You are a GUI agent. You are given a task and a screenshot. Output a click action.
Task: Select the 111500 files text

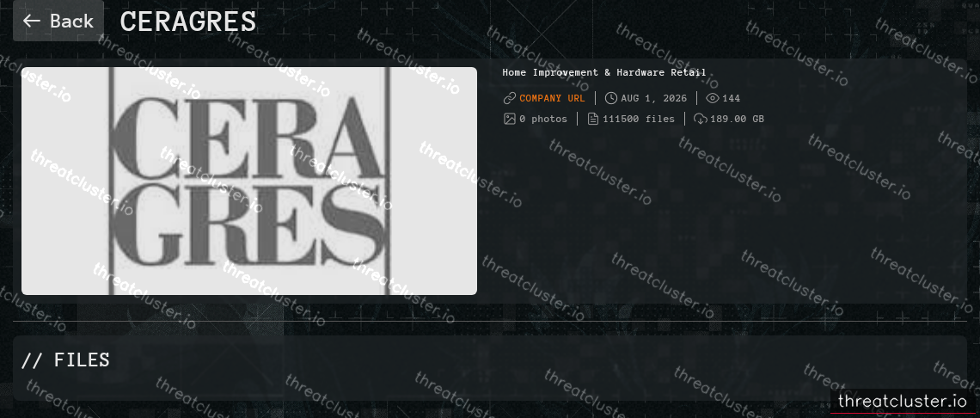639,119
